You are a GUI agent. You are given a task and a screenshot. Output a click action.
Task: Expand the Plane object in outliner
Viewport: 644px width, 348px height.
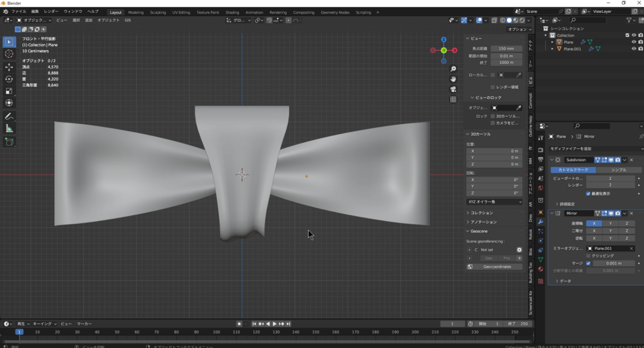tap(552, 42)
